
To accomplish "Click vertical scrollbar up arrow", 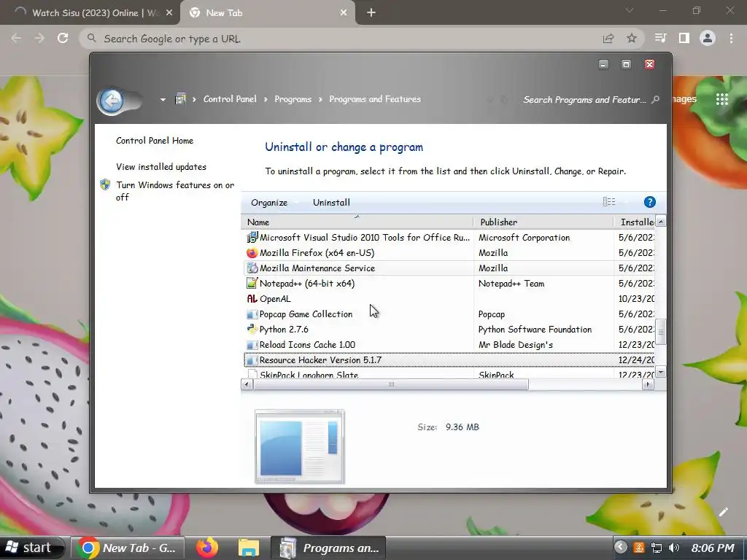I will point(661,222).
